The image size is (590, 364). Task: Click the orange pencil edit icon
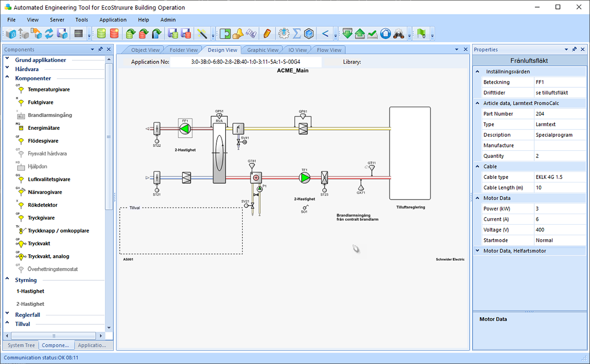tap(267, 34)
